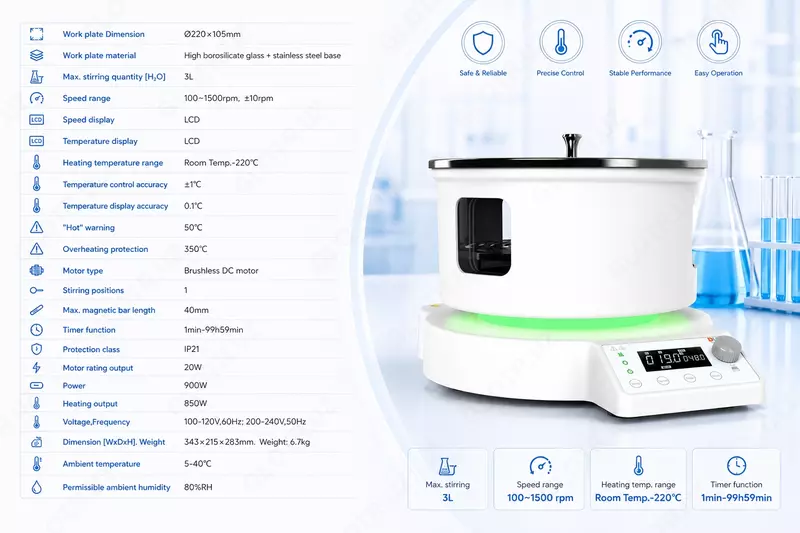Click the "1min-99h59min" text in the bottom card
Viewport: 800px width, 533px height.
click(736, 498)
